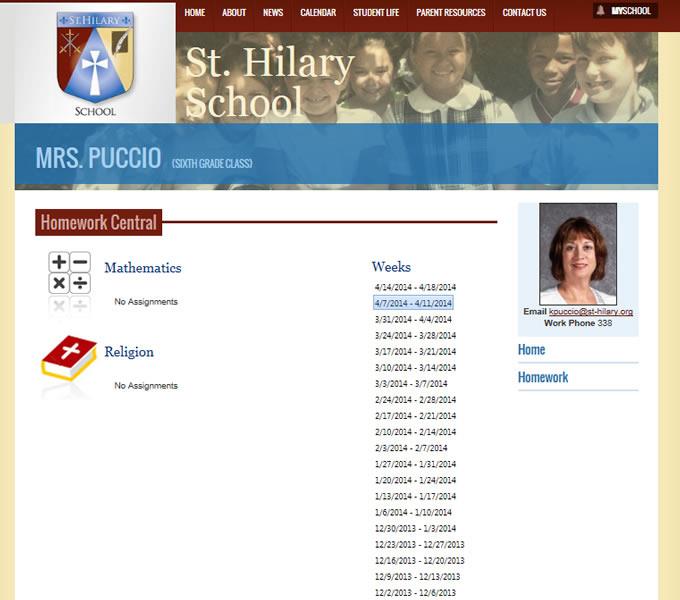
Task: Click the person icon beside MySchool
Action: pyautogui.click(x=601, y=10)
